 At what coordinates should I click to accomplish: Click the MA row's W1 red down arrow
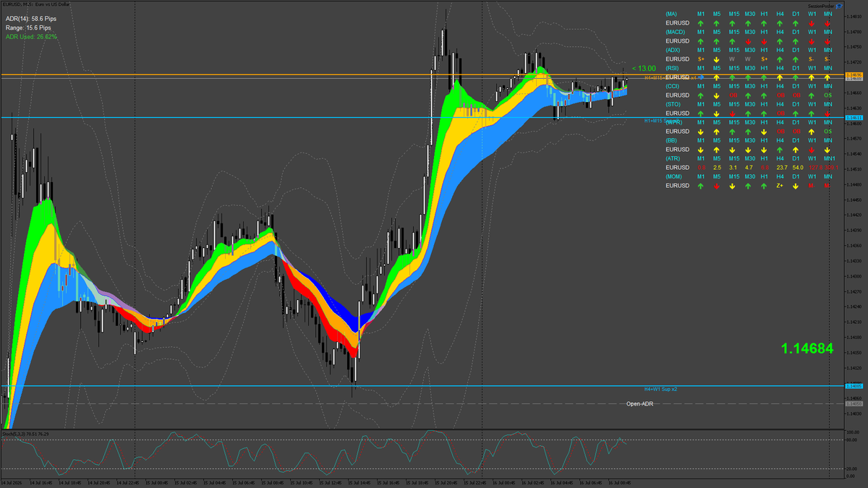click(812, 23)
